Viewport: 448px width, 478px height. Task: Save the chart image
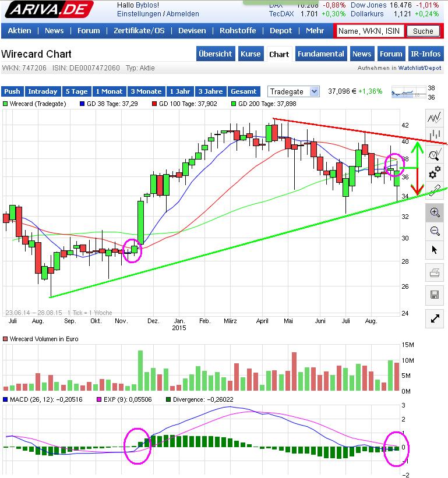click(435, 295)
